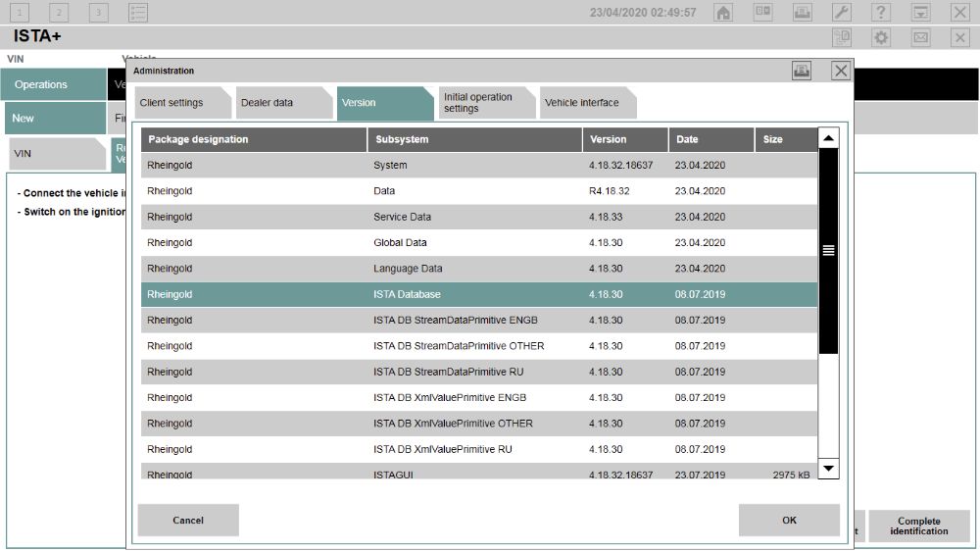980x551 pixels.
Task: Click date 08.07.2019 in ISTA Database row
Action: click(700, 294)
